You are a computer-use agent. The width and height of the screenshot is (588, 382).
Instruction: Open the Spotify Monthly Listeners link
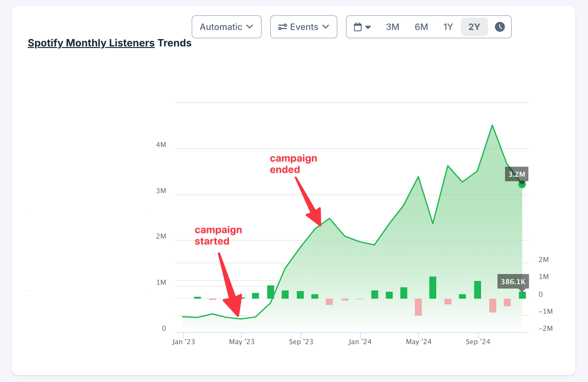coord(91,43)
